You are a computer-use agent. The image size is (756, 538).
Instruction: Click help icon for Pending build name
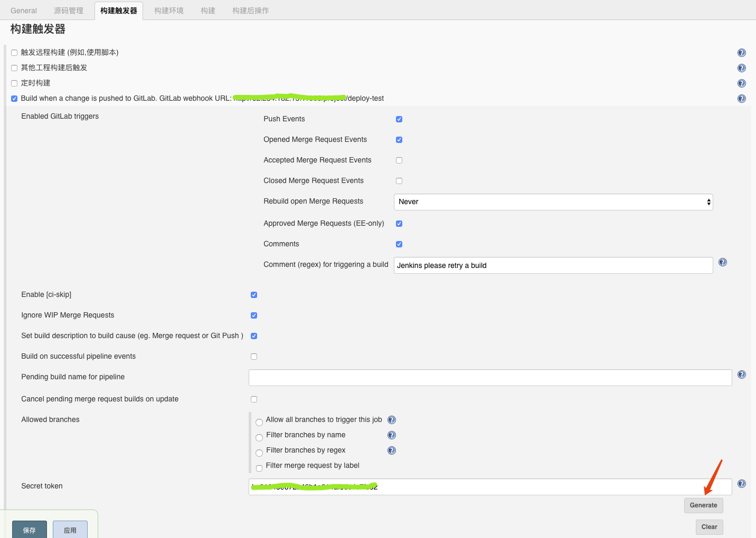741,374
